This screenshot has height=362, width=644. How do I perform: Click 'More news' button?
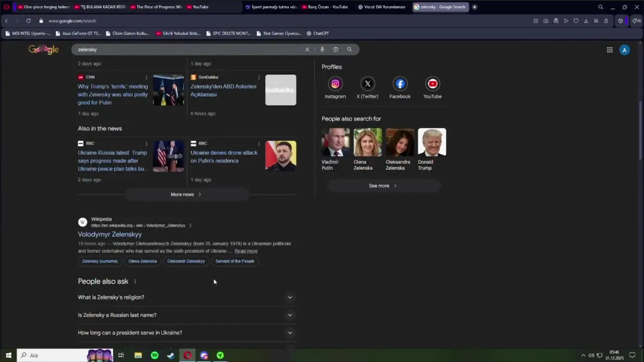[x=186, y=194]
